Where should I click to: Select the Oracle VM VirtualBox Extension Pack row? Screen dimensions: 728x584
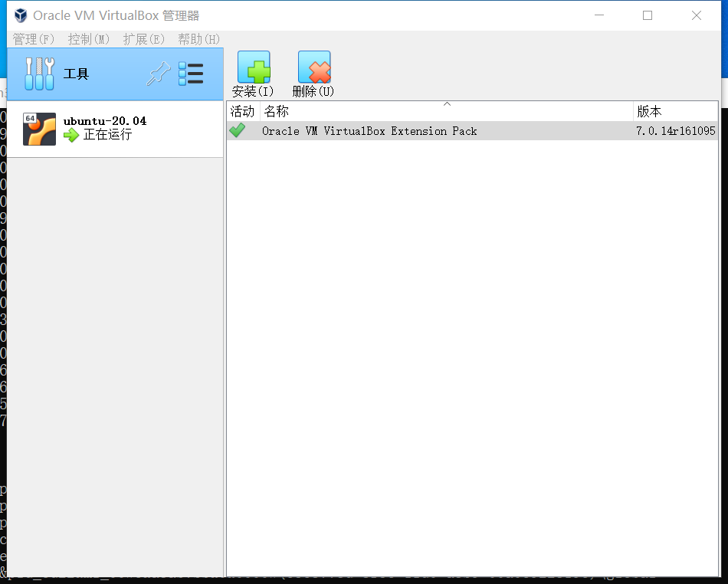pyautogui.click(x=473, y=131)
